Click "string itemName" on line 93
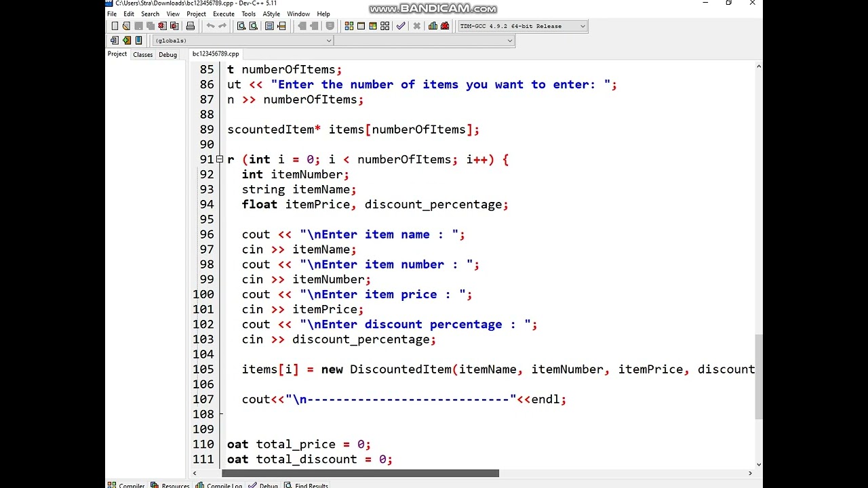 tap(296, 190)
